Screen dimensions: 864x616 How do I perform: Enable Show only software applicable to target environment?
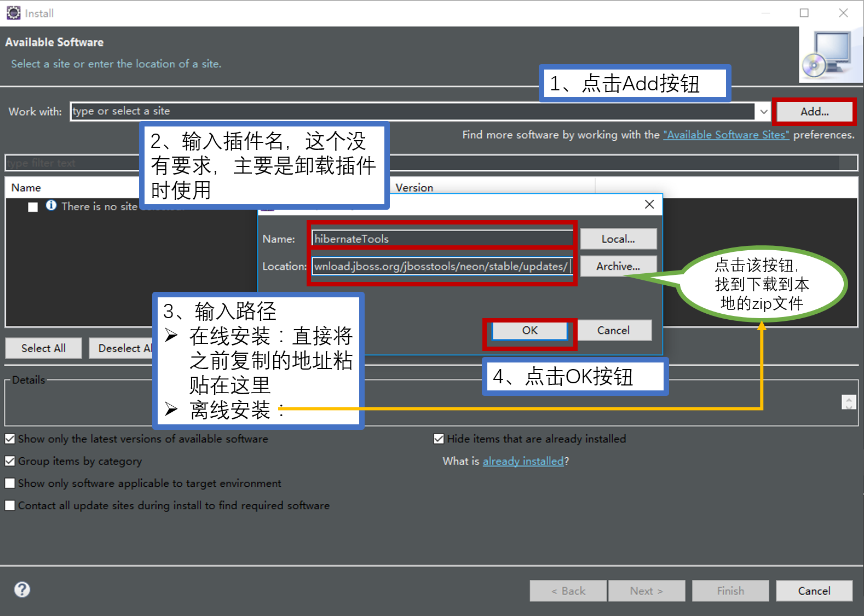[10, 483]
